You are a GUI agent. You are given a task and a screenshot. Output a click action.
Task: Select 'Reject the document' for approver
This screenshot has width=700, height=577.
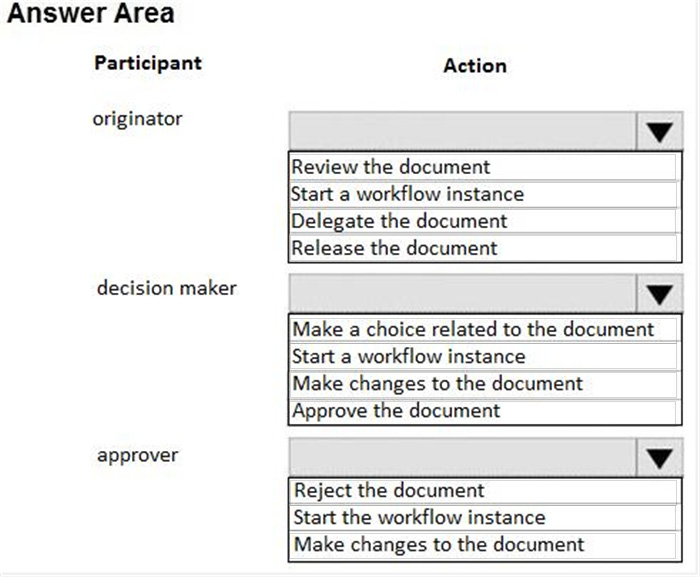[483, 490]
